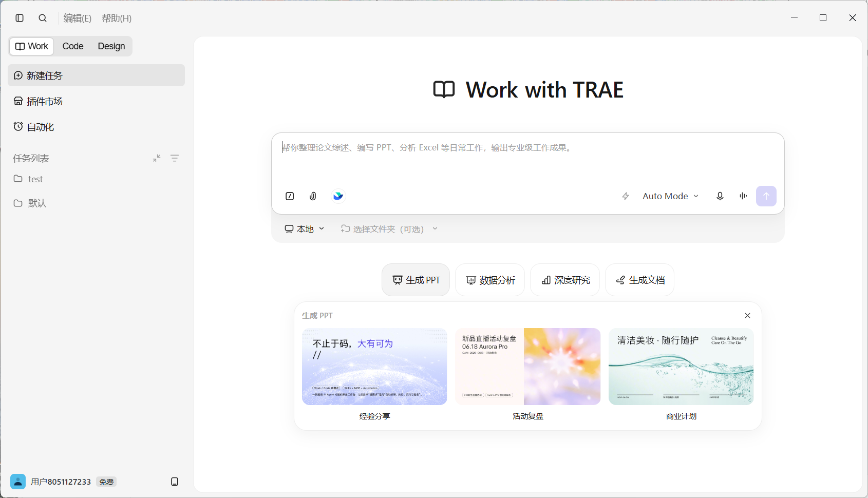This screenshot has width=868, height=498.
Task: Attach a file with the paperclip icon
Action: click(x=313, y=196)
